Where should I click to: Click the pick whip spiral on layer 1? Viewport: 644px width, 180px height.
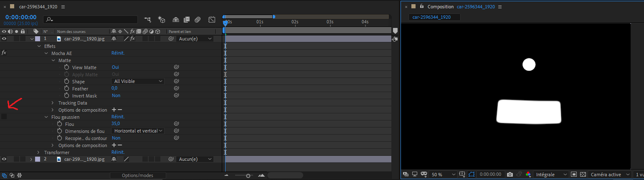(171, 39)
